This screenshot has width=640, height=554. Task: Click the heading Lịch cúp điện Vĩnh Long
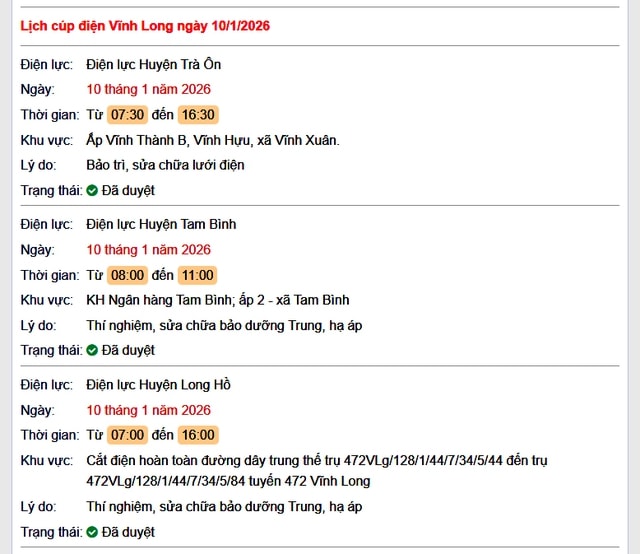pos(145,25)
